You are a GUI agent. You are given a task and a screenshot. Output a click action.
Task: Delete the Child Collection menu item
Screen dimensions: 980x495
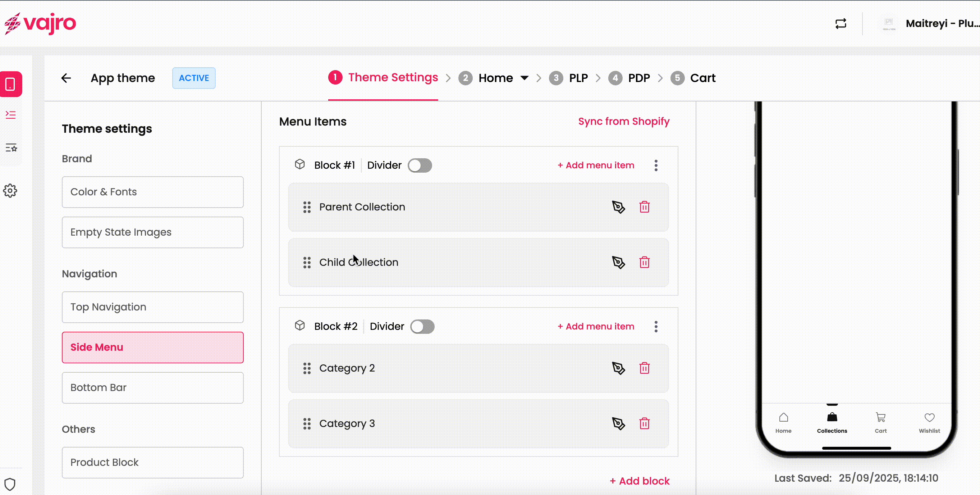[x=644, y=262]
